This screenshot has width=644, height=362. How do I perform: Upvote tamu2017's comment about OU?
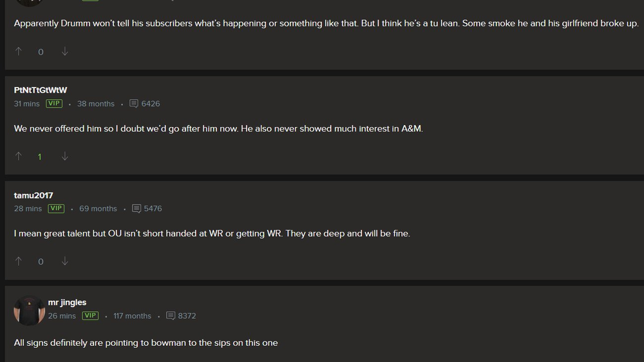19,262
